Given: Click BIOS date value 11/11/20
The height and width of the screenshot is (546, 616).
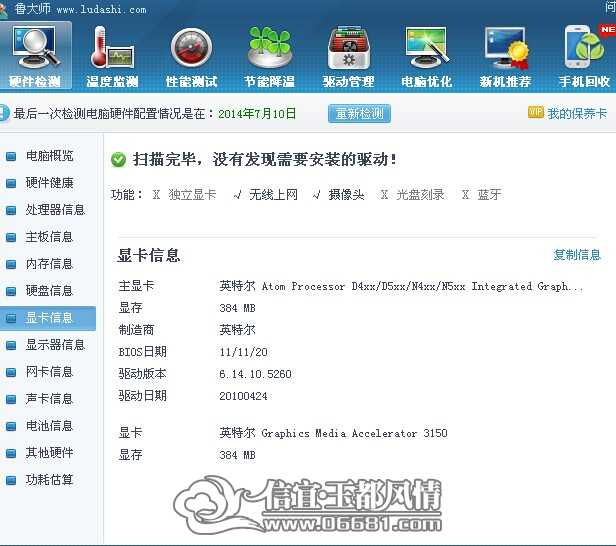Looking at the screenshot, I should pos(243,352).
